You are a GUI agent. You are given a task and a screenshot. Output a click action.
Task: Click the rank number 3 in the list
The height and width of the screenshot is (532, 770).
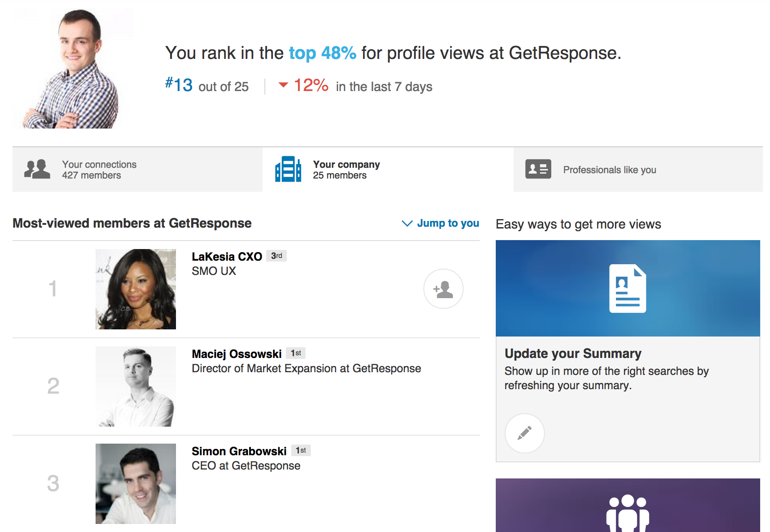(x=53, y=483)
